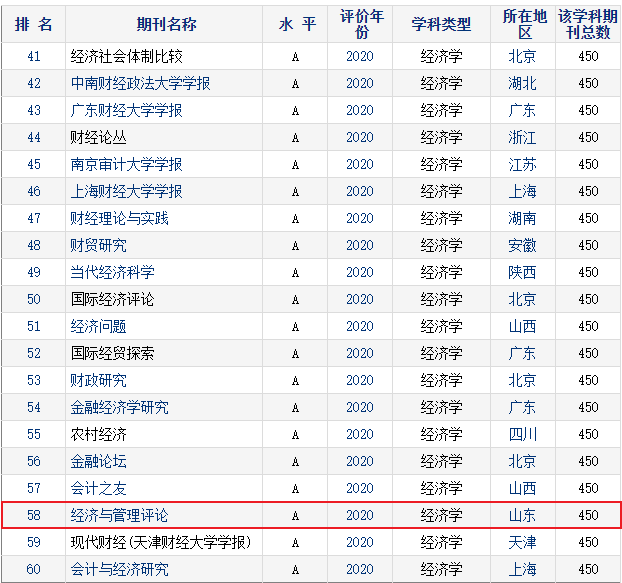This screenshot has width=622, height=583.
Task: Open the highlighted 经济与管理评论 journal
Action: click(119, 515)
